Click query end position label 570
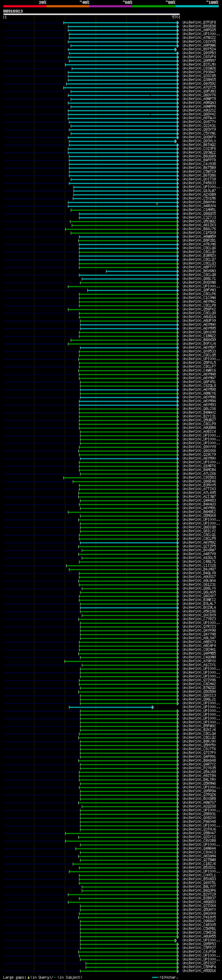222x980 pixels. 175,17
